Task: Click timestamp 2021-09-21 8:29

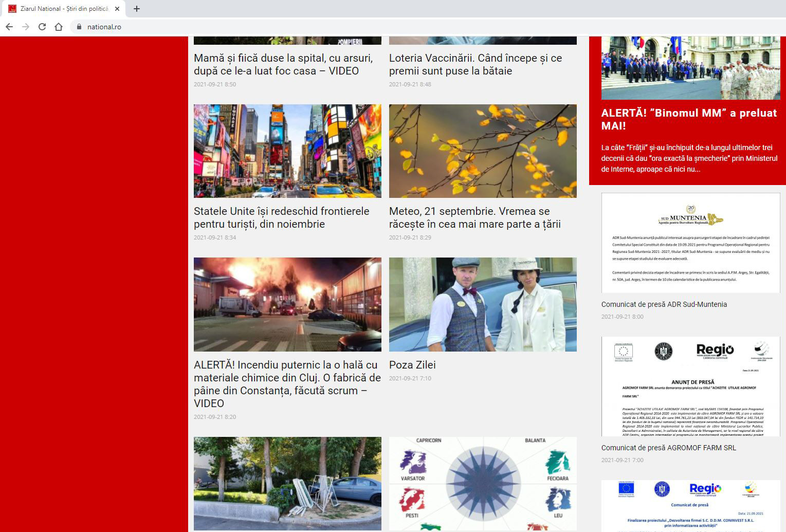Action: point(410,237)
